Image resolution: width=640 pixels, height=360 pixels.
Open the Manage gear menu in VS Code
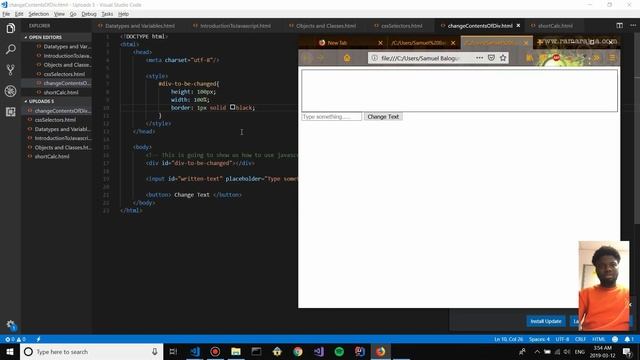11,325
